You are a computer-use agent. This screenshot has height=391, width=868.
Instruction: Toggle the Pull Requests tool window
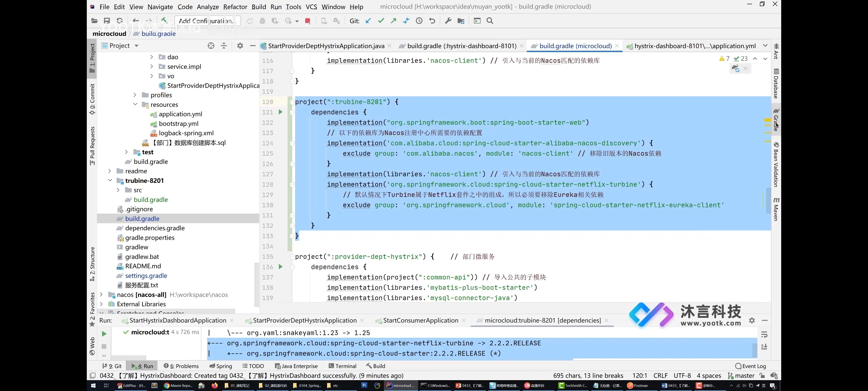click(93, 146)
